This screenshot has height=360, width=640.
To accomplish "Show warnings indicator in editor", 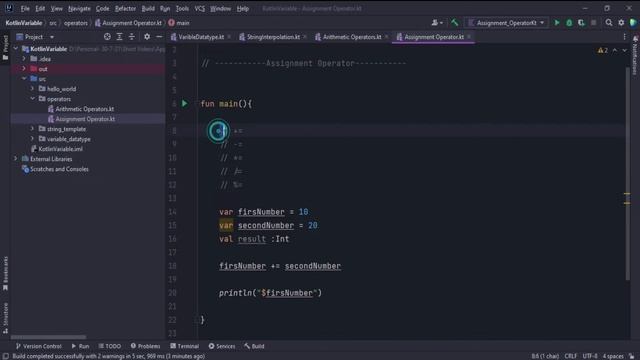I will point(602,51).
